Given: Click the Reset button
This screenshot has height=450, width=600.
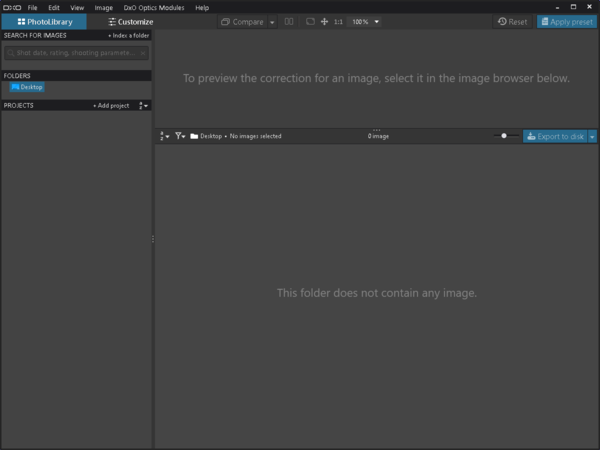Looking at the screenshot, I should tap(512, 21).
